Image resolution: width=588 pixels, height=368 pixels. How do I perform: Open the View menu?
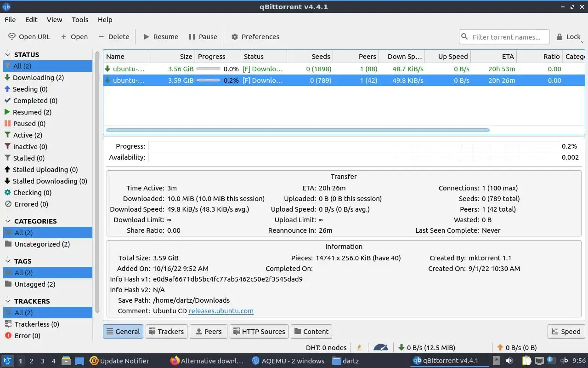54,20
